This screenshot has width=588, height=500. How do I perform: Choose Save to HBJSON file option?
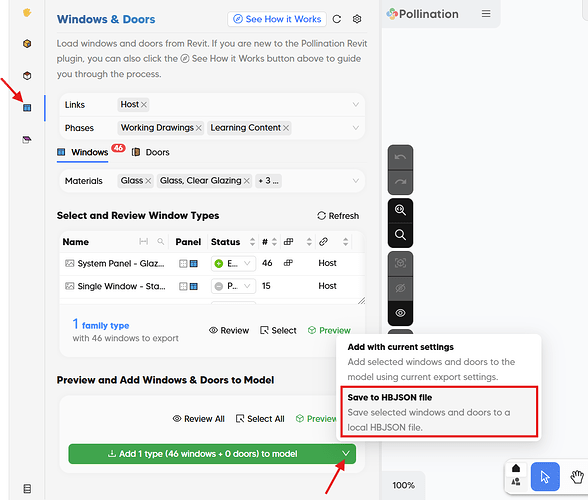tap(439, 412)
